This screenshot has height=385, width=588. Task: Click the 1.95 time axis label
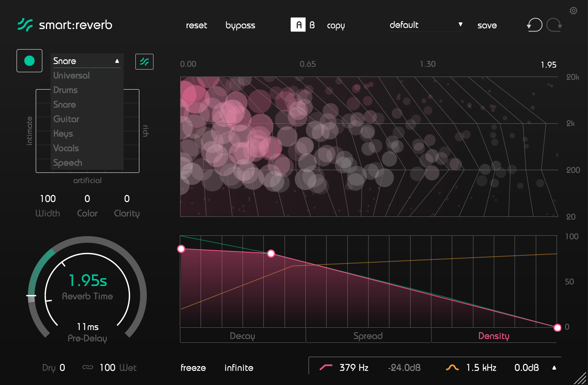tap(548, 64)
